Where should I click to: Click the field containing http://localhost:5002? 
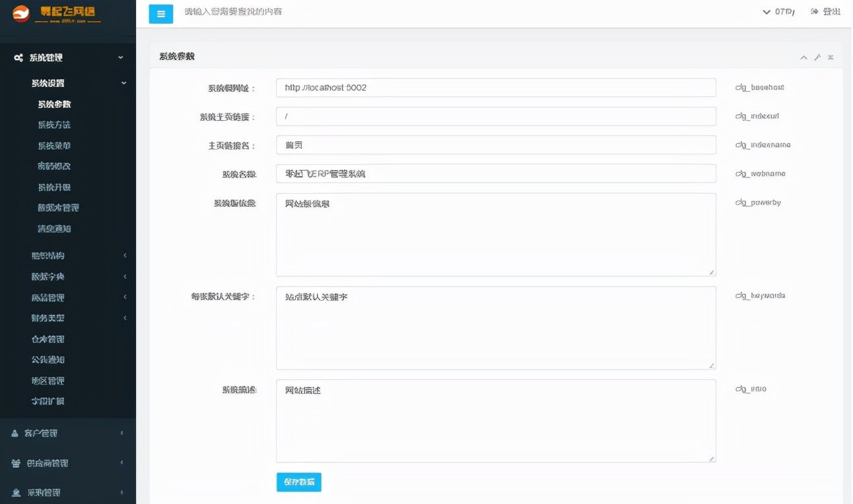(x=496, y=88)
